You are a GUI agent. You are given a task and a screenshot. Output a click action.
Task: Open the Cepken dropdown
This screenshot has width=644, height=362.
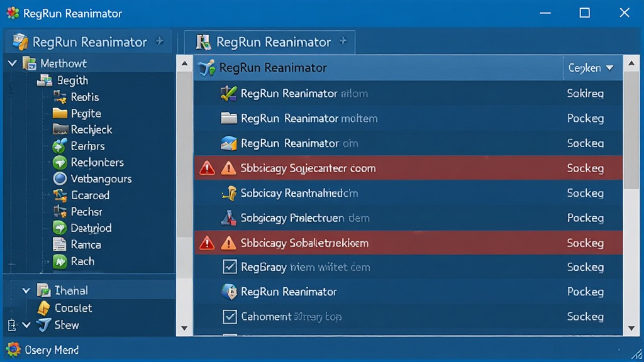(x=591, y=68)
